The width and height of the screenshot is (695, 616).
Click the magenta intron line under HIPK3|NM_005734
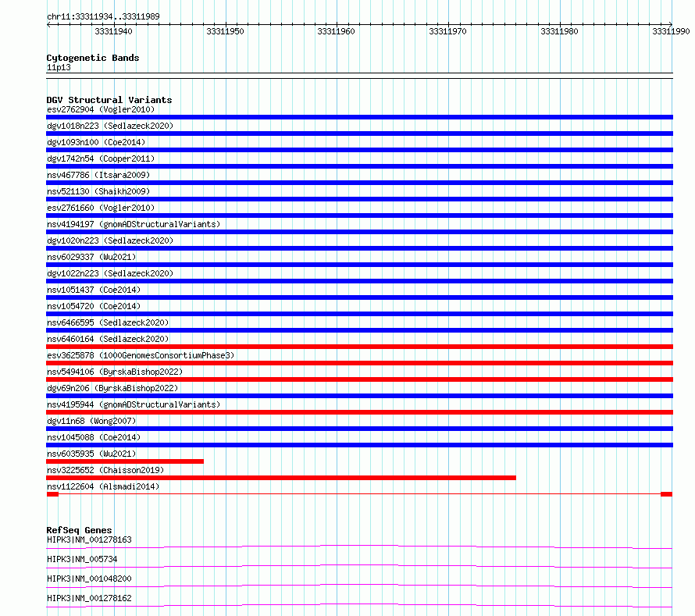pos(359,564)
